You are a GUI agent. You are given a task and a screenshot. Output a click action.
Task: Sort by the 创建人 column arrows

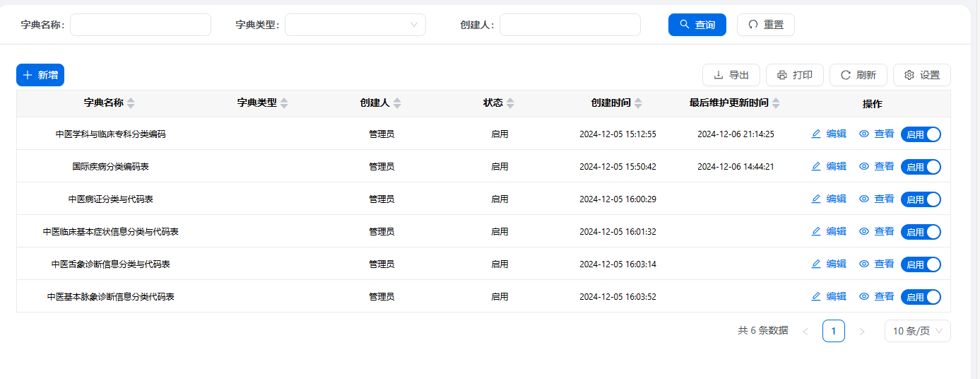(397, 103)
